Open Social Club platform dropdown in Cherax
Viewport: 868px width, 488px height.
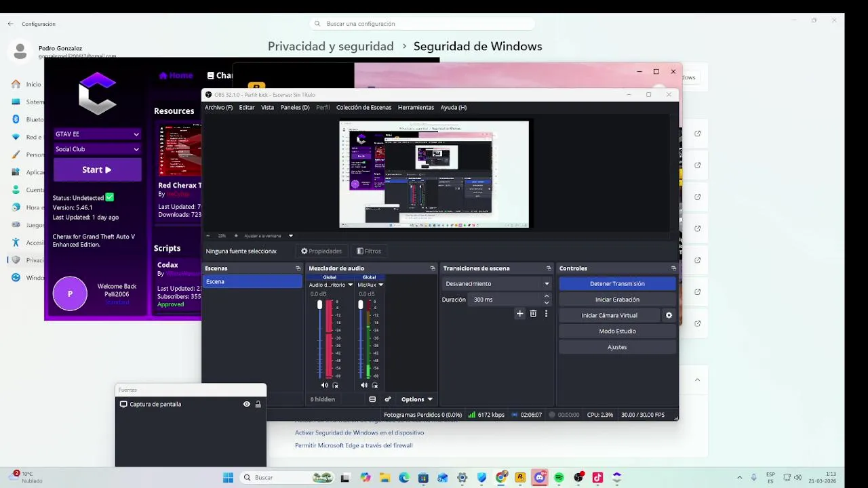(97, 149)
